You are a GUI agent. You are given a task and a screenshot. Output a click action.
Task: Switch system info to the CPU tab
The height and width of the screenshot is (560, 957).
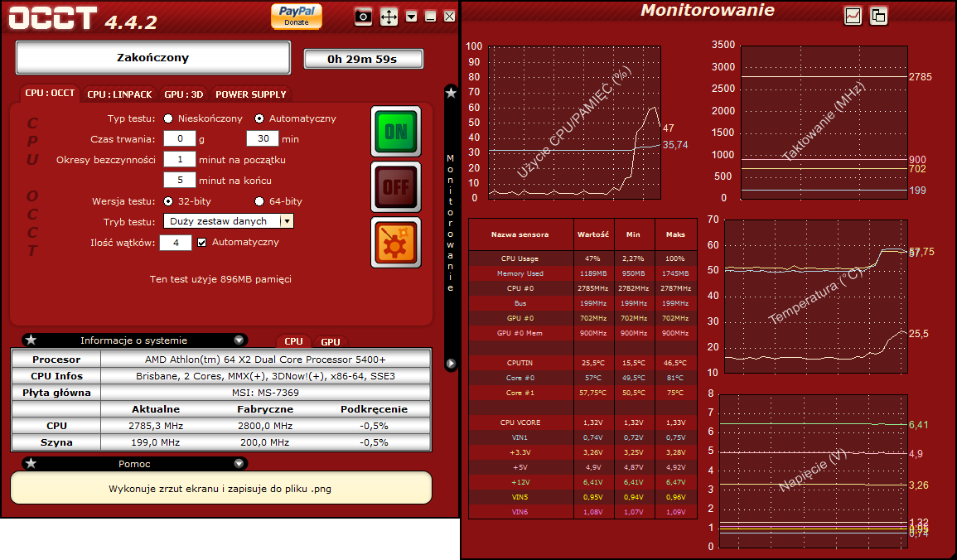pyautogui.click(x=293, y=341)
